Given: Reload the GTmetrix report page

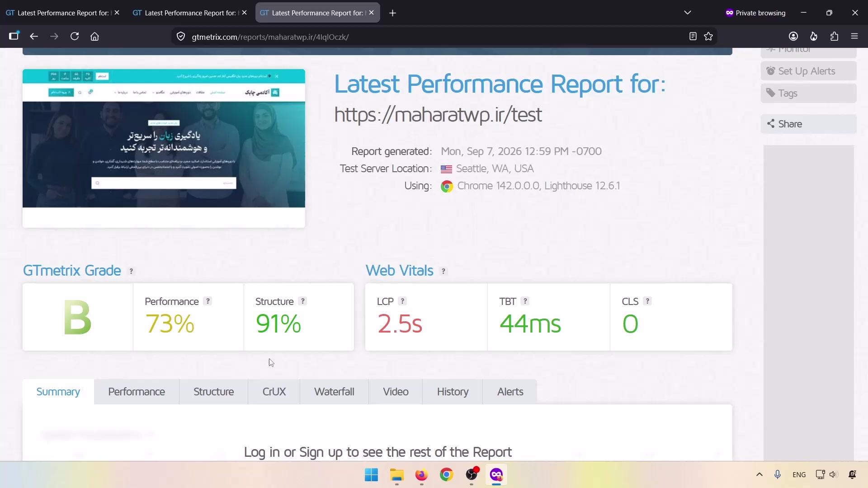Looking at the screenshot, I should tap(75, 37).
